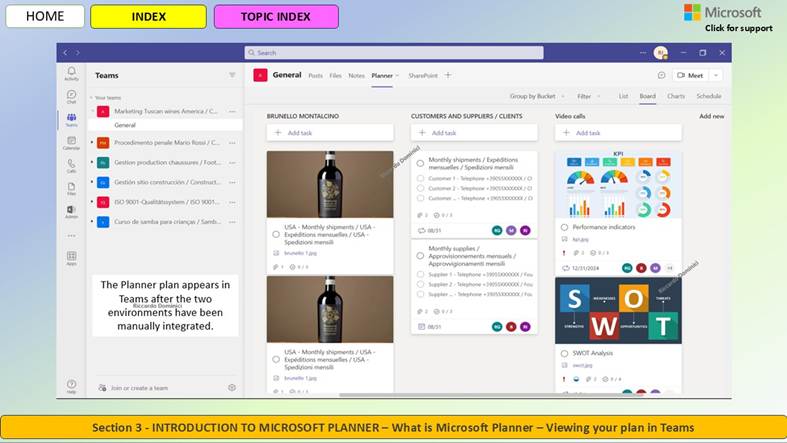Open the KPI dashboard thumbnail card

[x=618, y=184]
